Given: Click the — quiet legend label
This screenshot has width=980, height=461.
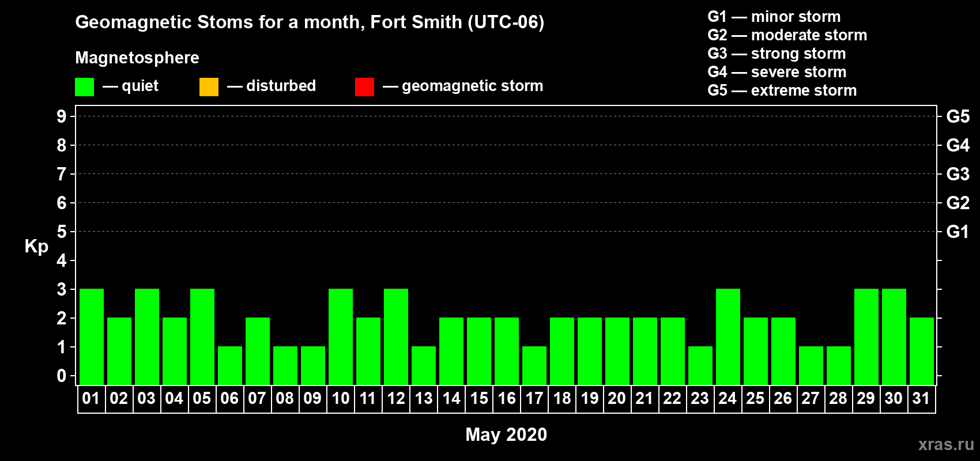Looking at the screenshot, I should [x=130, y=86].
